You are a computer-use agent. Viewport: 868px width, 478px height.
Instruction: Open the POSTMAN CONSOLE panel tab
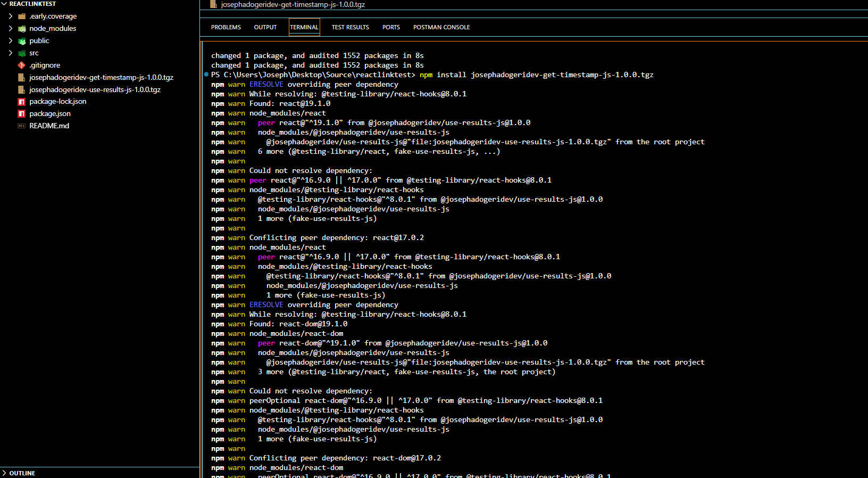(x=441, y=27)
